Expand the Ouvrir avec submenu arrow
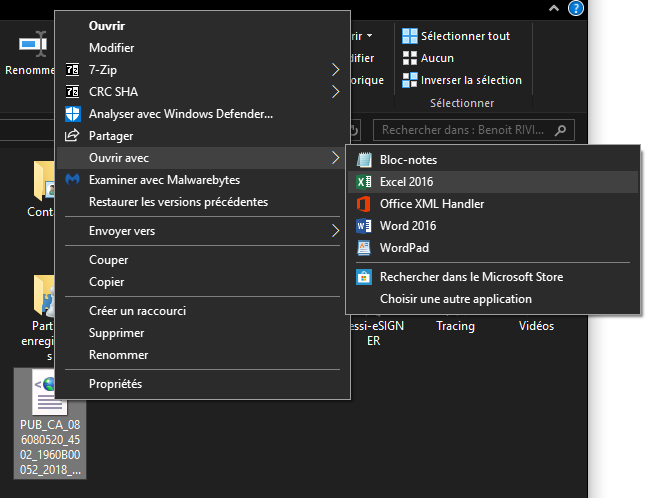650x498 pixels. coord(336,158)
